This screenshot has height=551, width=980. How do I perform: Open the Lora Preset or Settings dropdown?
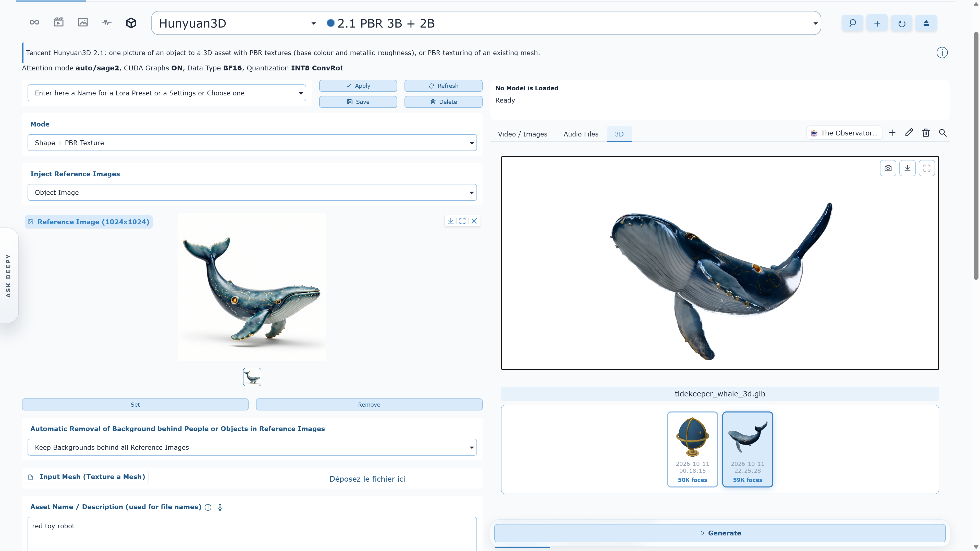pos(167,93)
